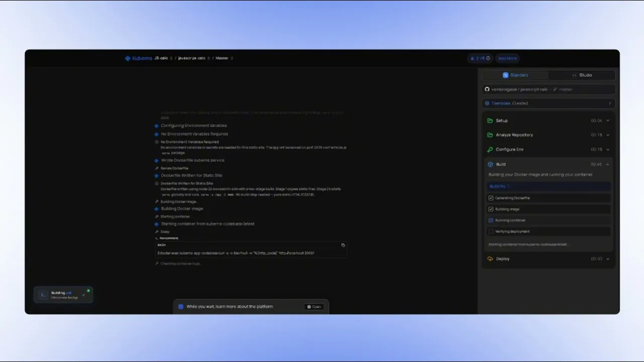Click the Verifying deployment checkbox
The height and width of the screenshot is (362, 644).
pos(491,232)
